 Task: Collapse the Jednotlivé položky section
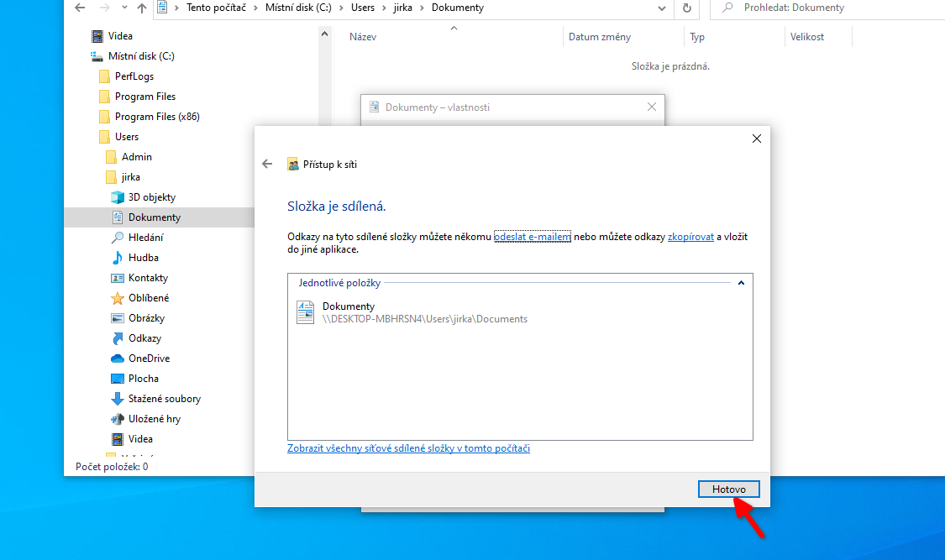tap(741, 283)
